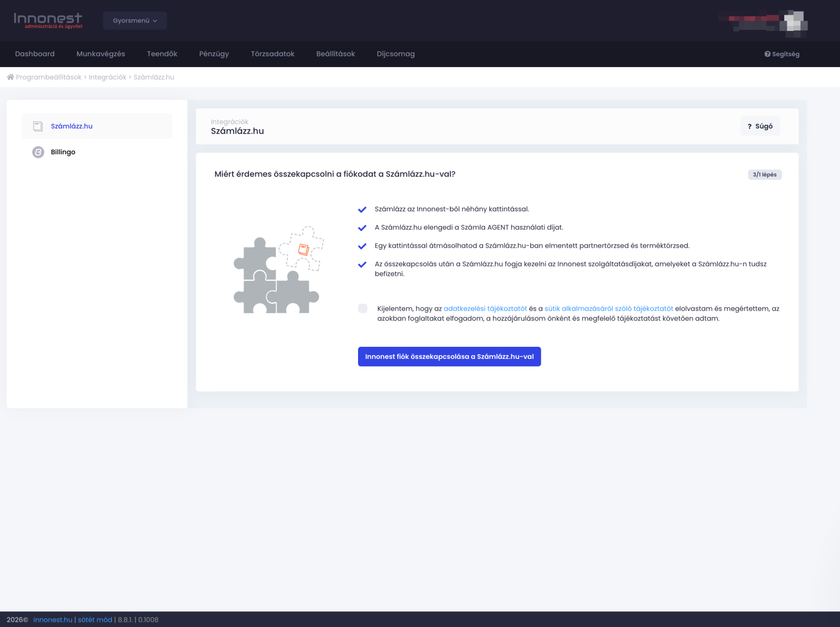Open the Beállítások menu
The width and height of the screenshot is (840, 627).
[x=335, y=54]
